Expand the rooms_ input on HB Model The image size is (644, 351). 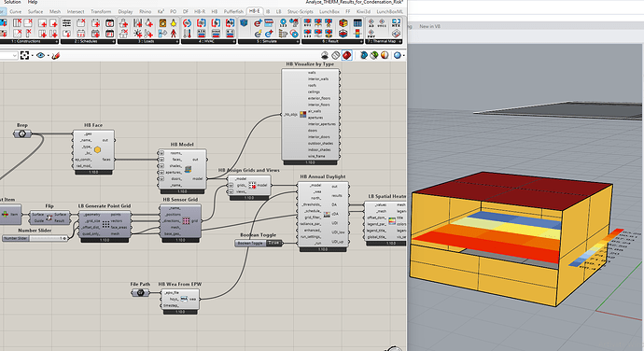click(x=161, y=153)
